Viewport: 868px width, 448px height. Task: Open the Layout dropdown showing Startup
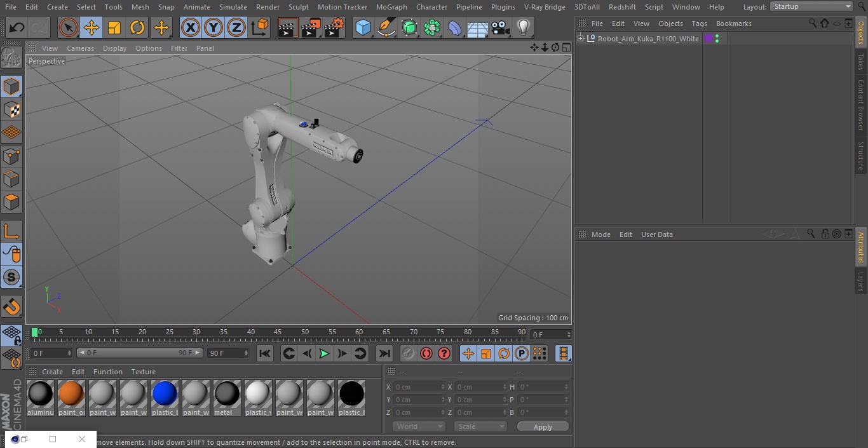click(812, 6)
